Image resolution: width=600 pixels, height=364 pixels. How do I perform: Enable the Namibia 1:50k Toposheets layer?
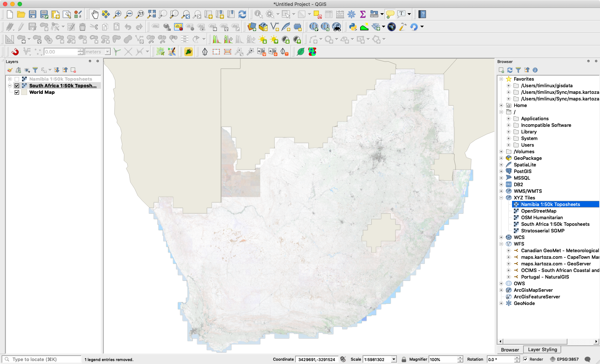tap(17, 79)
